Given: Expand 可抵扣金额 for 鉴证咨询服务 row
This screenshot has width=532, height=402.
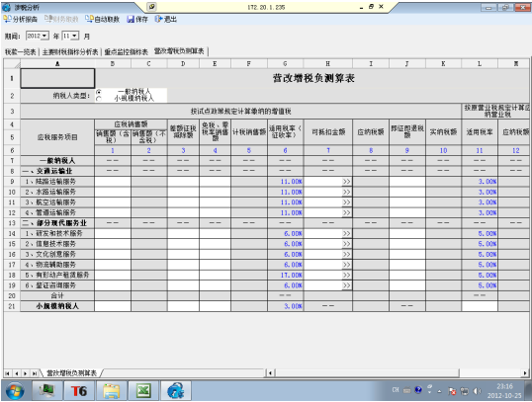Looking at the screenshot, I should click(346, 285).
